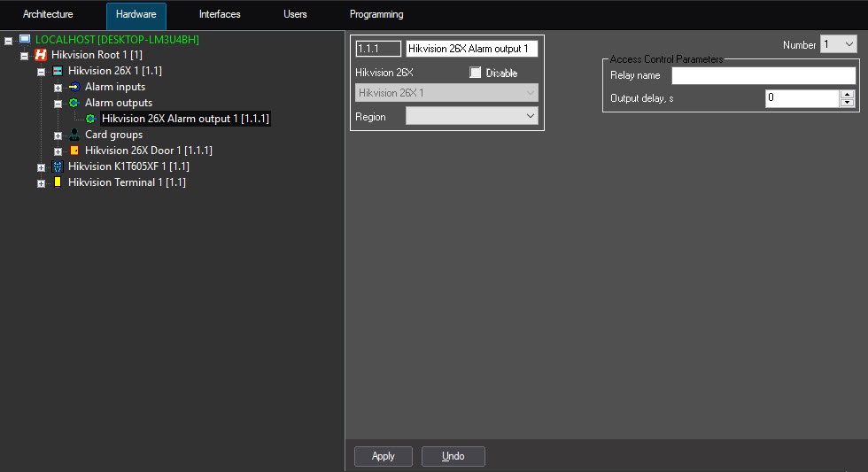Select the Alarm inputs tree item
Viewport: 868px width, 472px height.
coord(115,87)
